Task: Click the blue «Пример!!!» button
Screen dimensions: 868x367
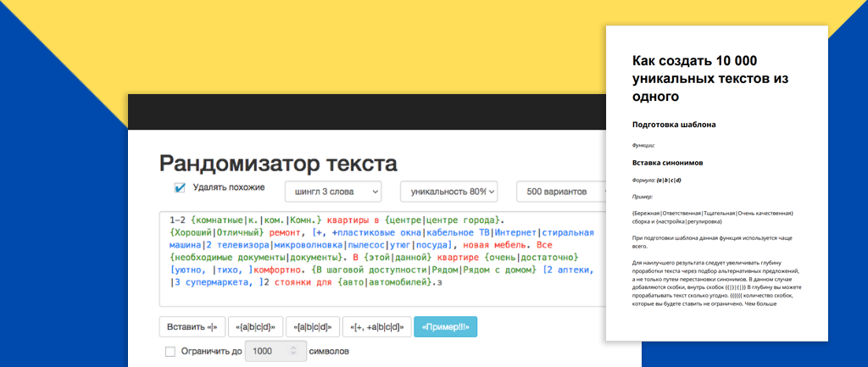Action: [x=446, y=327]
